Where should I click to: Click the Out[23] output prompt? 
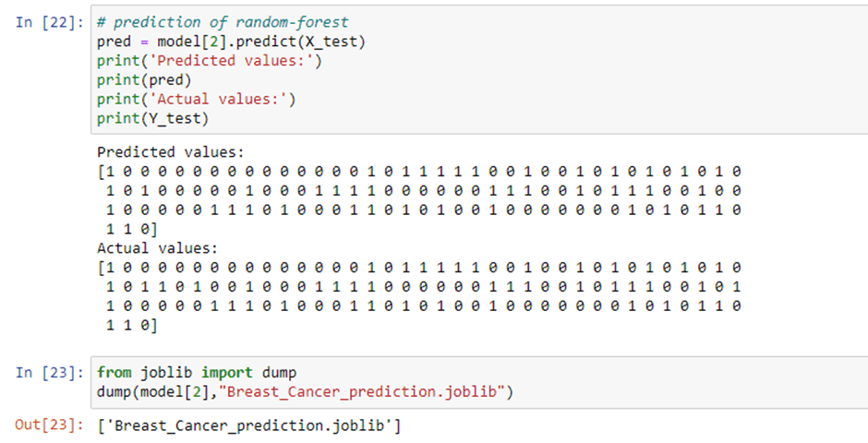pyautogui.click(x=50, y=425)
